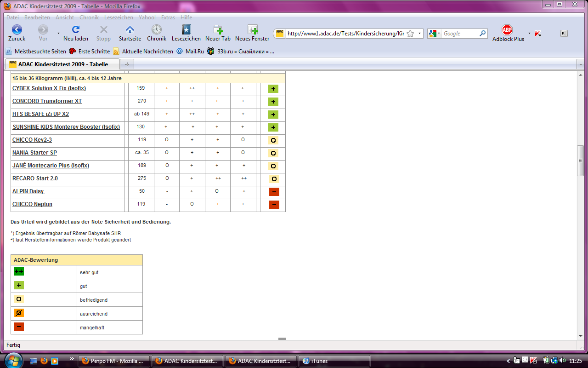588x368 pixels.
Task: Open the HTS BESAFE iZi UP X2 link
Action: 40,114
